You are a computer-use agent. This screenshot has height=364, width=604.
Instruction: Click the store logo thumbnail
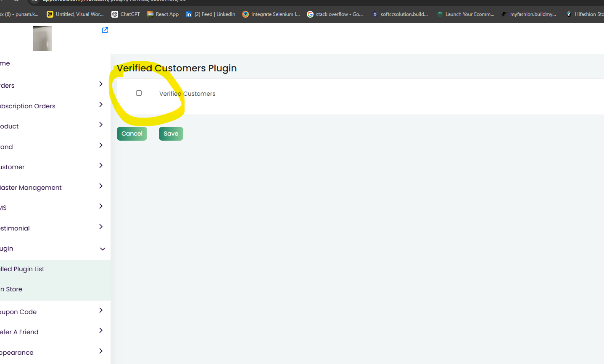coord(42,39)
